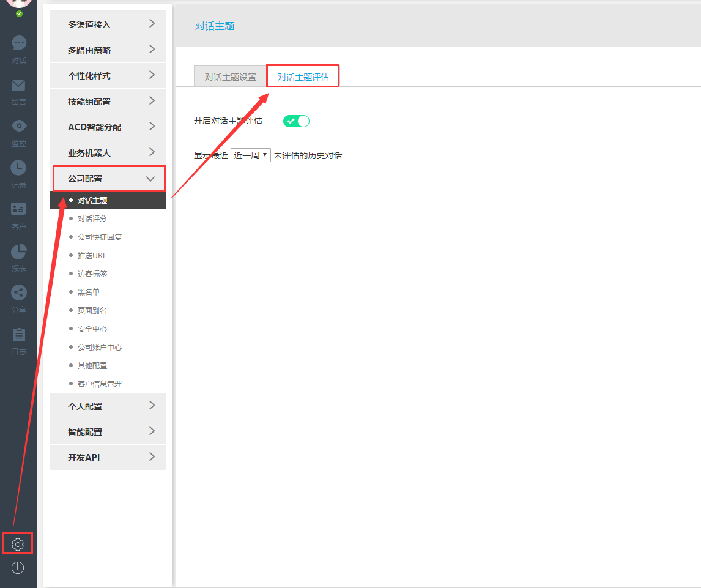The height and width of the screenshot is (588, 701).
Task: Expand the 业务机器人 section
Action: pos(108,153)
